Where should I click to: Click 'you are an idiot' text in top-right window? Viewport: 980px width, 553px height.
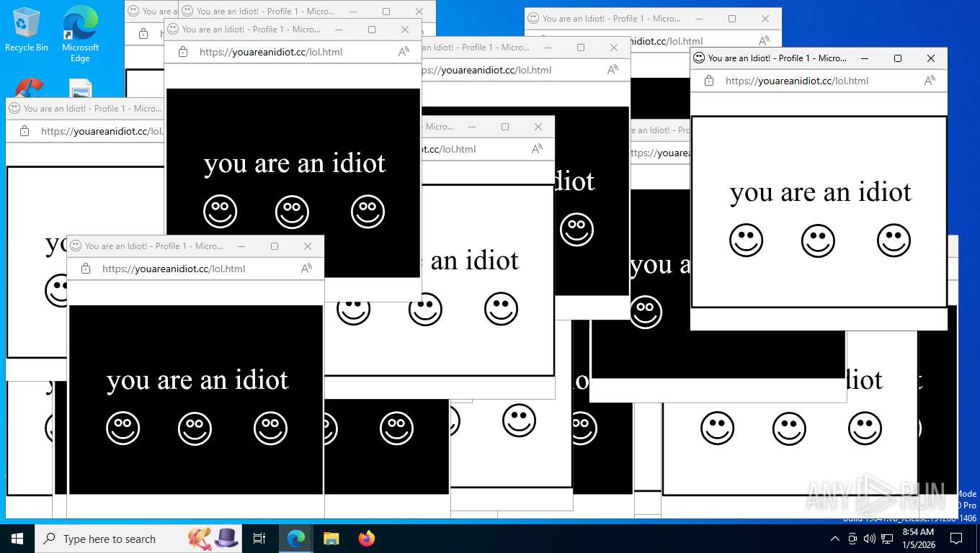(x=821, y=192)
